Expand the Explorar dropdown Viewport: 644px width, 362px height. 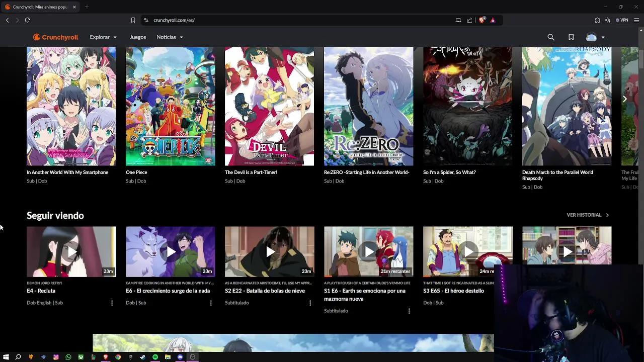tap(103, 37)
